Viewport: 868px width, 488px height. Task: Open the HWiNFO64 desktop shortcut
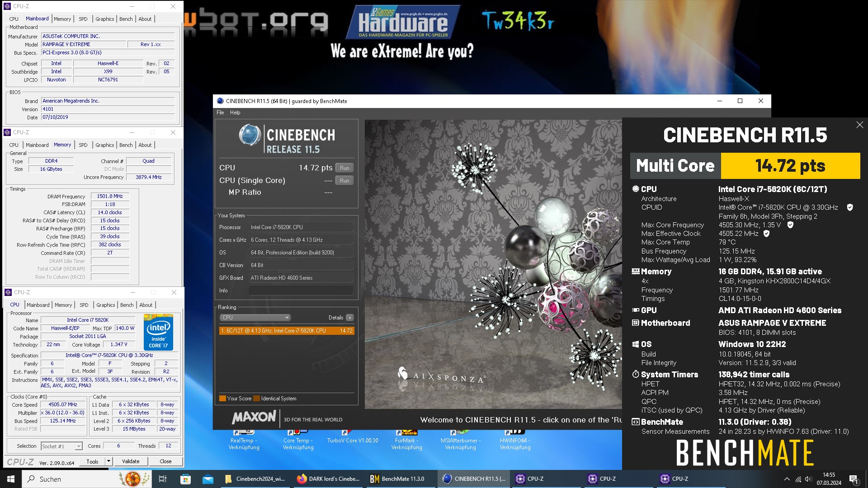(x=515, y=440)
